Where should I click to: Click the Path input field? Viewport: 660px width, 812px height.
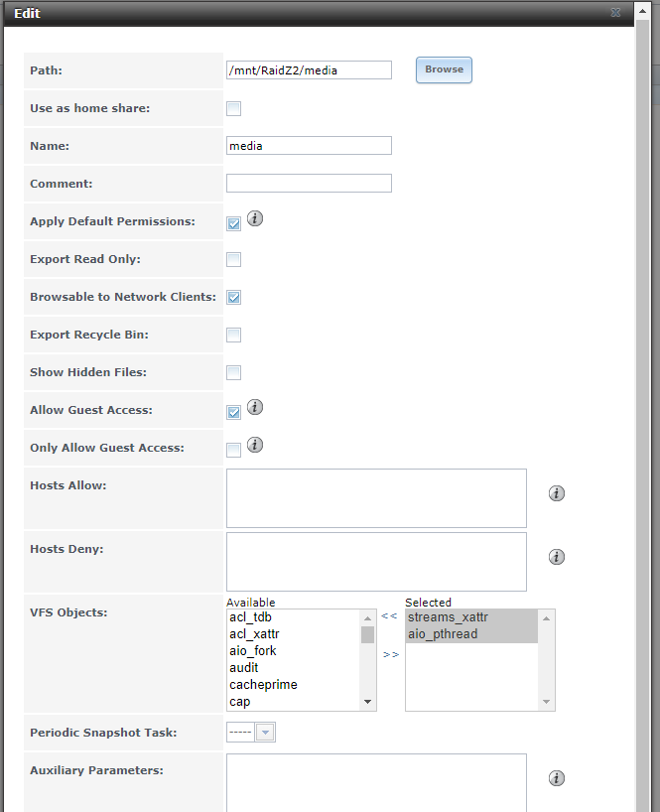tap(309, 70)
